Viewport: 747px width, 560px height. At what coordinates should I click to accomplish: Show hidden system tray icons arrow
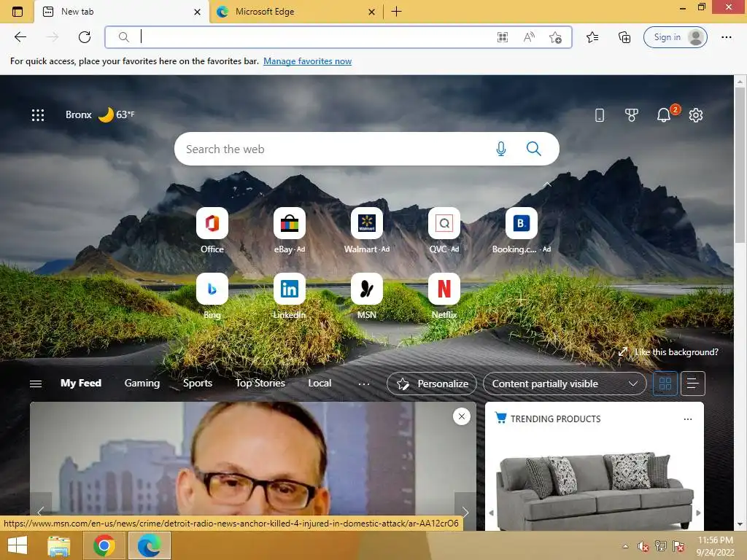tap(625, 546)
